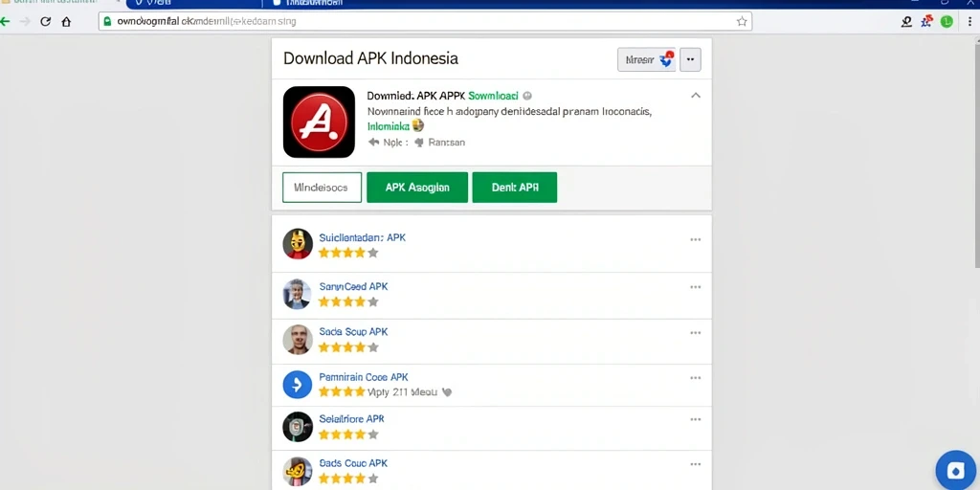This screenshot has height=490, width=980.
Task: Click the Mream button in page header
Action: pyautogui.click(x=646, y=60)
